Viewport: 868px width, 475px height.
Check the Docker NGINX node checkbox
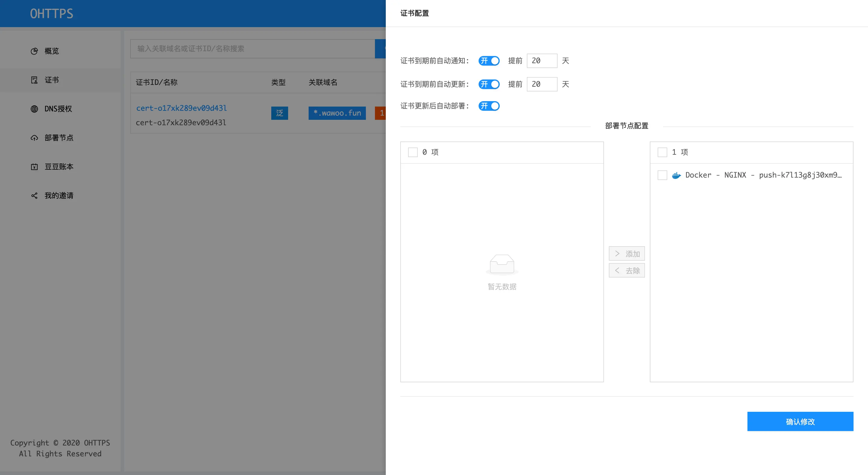pyautogui.click(x=662, y=175)
